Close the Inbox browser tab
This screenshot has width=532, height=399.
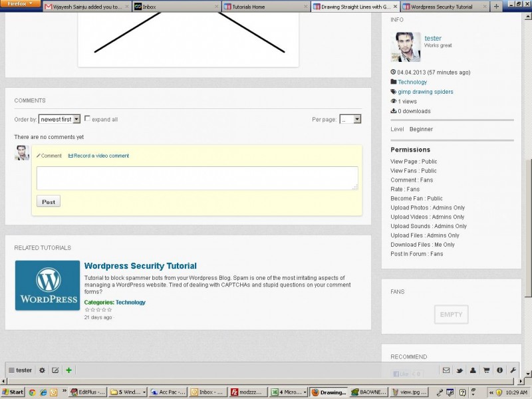click(x=217, y=7)
